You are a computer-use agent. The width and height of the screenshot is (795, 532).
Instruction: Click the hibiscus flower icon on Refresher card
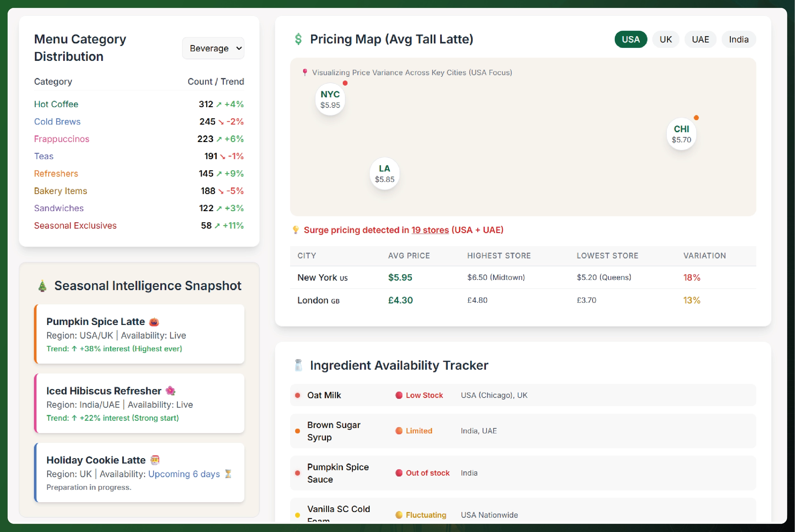point(170,391)
